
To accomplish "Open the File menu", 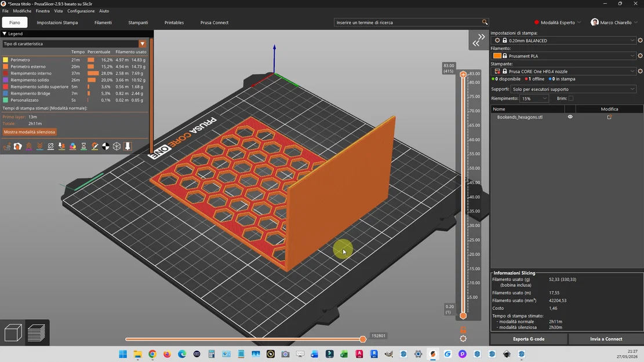I will 5,11.
